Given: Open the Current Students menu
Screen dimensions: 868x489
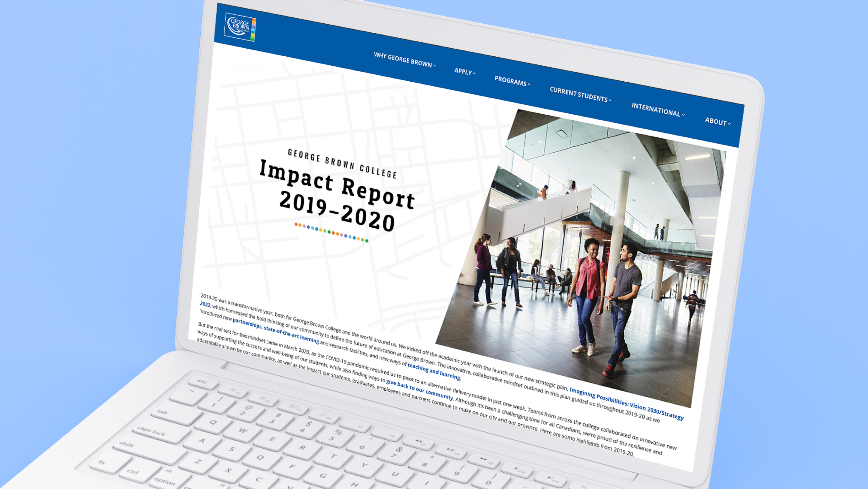Looking at the screenshot, I should point(581,95).
